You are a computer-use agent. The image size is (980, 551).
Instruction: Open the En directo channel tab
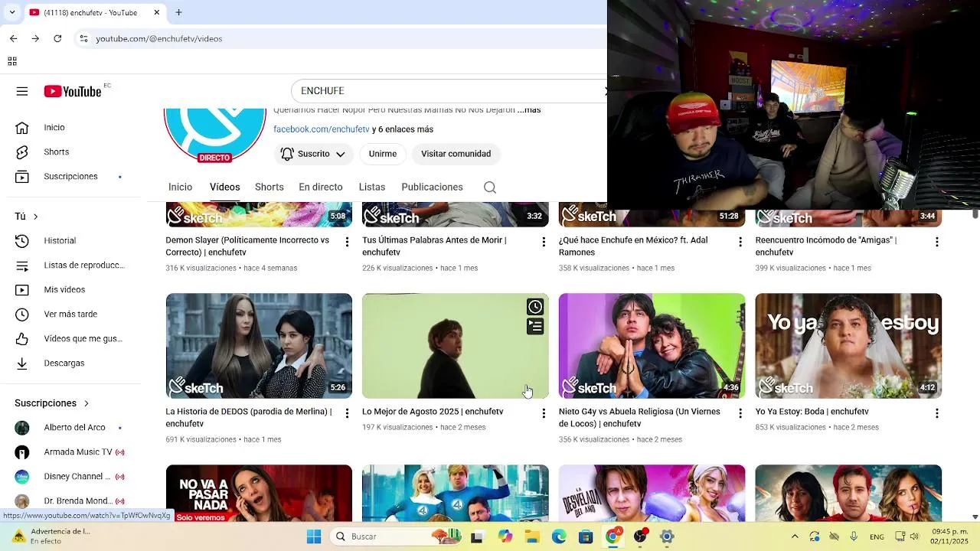click(321, 187)
